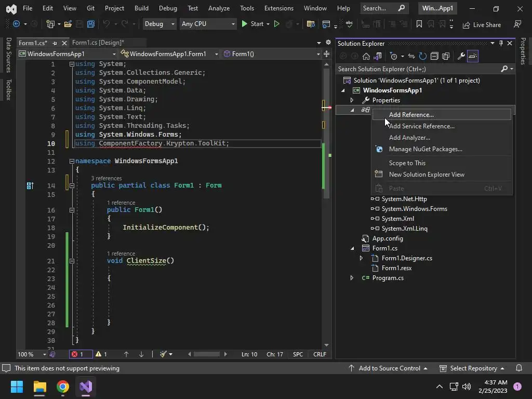Click Switch Views icon in Solution Explorer
This screenshot has height=399, width=532.
(x=377, y=56)
